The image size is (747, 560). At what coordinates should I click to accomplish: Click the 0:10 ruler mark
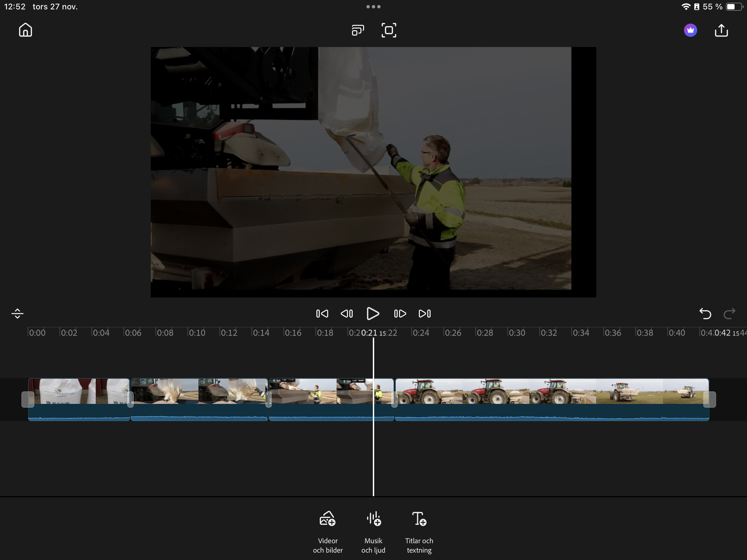[x=196, y=333]
